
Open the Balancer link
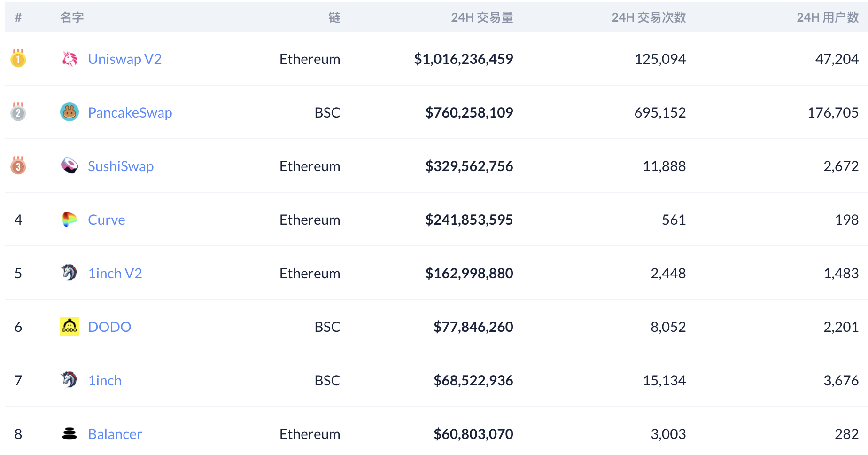pos(115,434)
